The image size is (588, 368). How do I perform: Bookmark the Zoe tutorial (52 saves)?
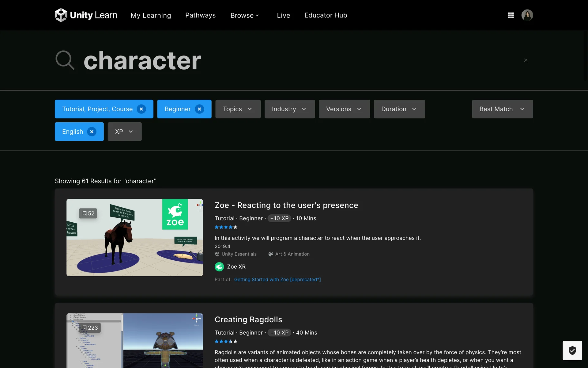coord(88,213)
